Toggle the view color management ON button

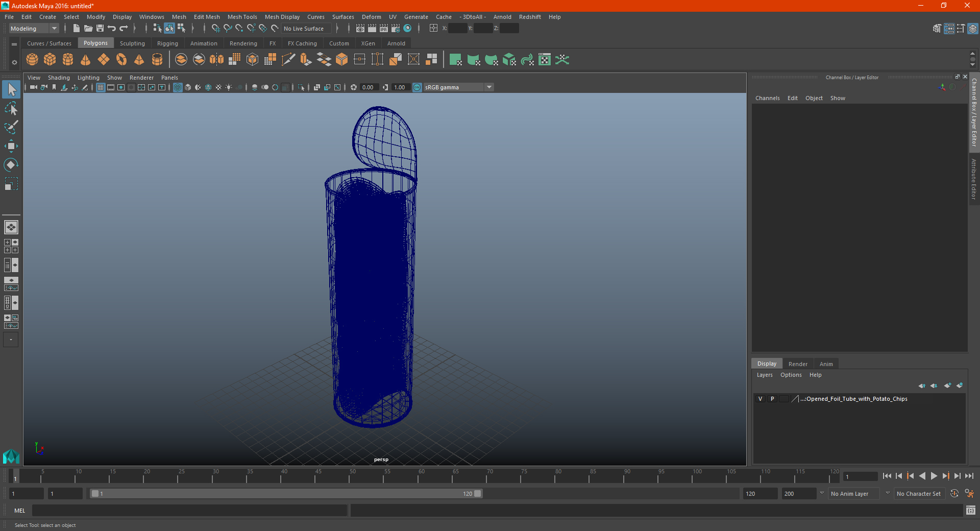(417, 87)
